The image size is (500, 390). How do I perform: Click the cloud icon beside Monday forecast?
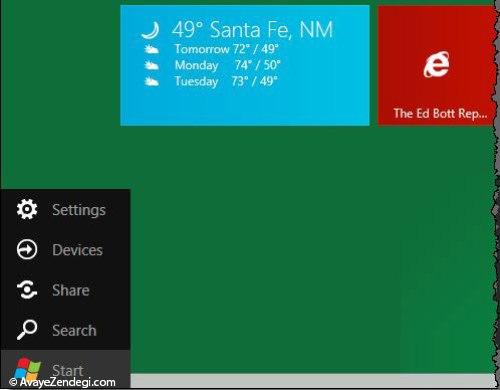coord(151,65)
